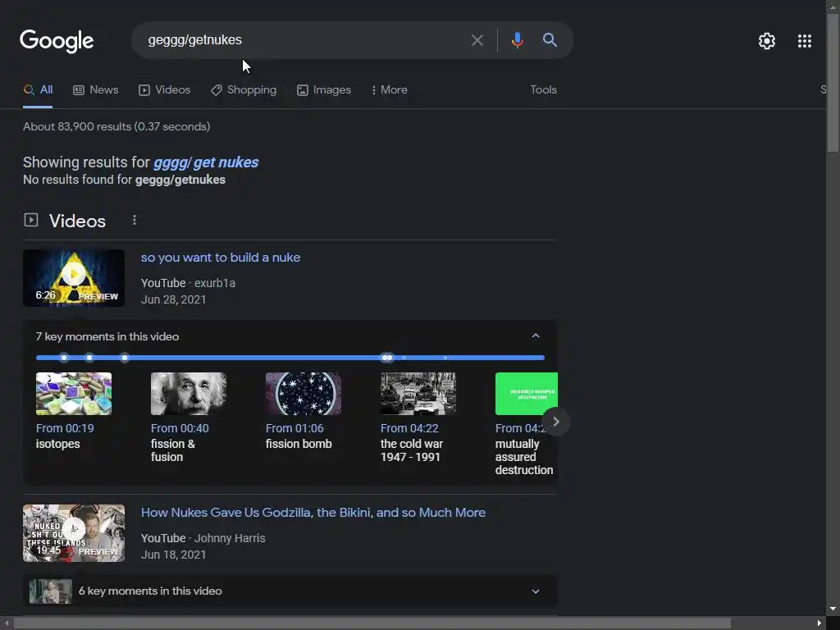Play preview thumbnail of the 6:26 video
Screen dimensions: 840x630
coord(74,278)
